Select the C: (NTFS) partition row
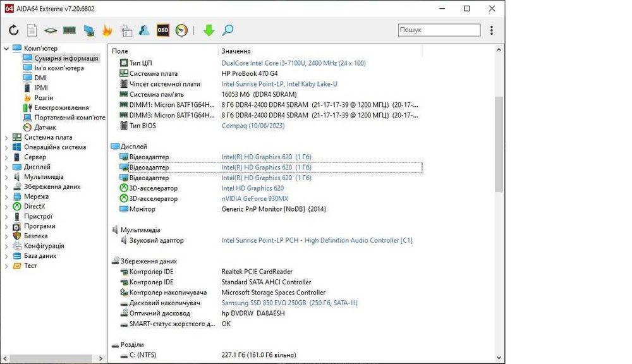The image size is (632, 364). (266, 355)
